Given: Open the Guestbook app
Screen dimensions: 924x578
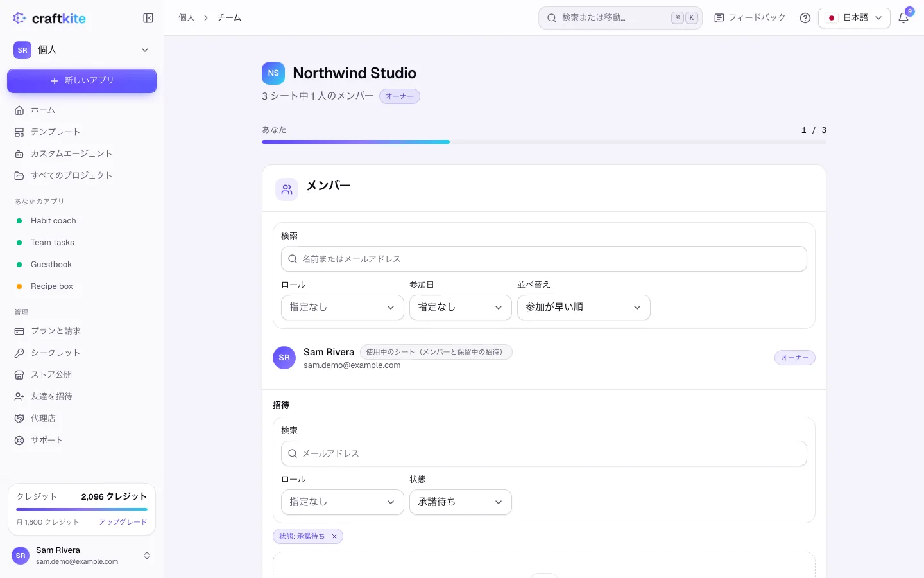Looking at the screenshot, I should [81, 264].
